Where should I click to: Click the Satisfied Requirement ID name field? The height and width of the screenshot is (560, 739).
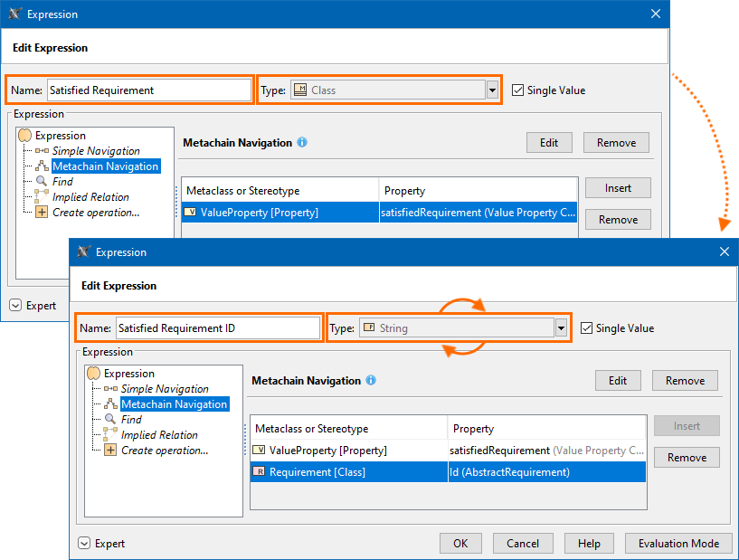click(x=215, y=328)
